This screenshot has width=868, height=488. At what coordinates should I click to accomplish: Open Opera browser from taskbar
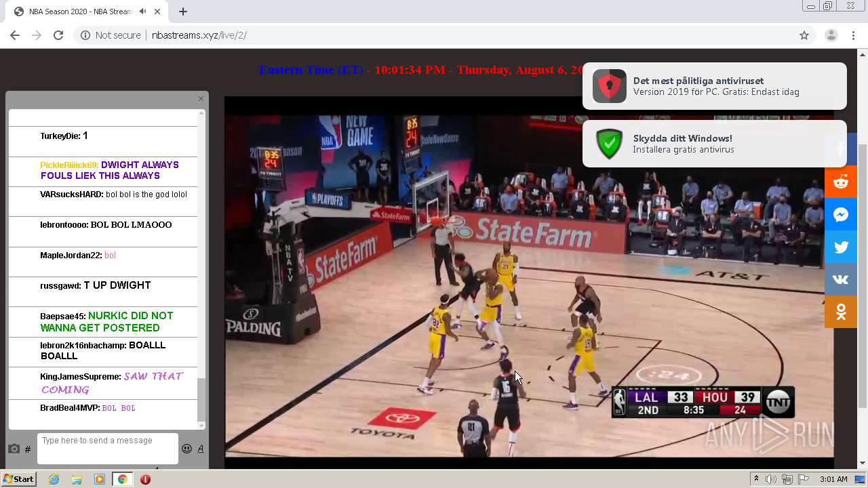145,479
